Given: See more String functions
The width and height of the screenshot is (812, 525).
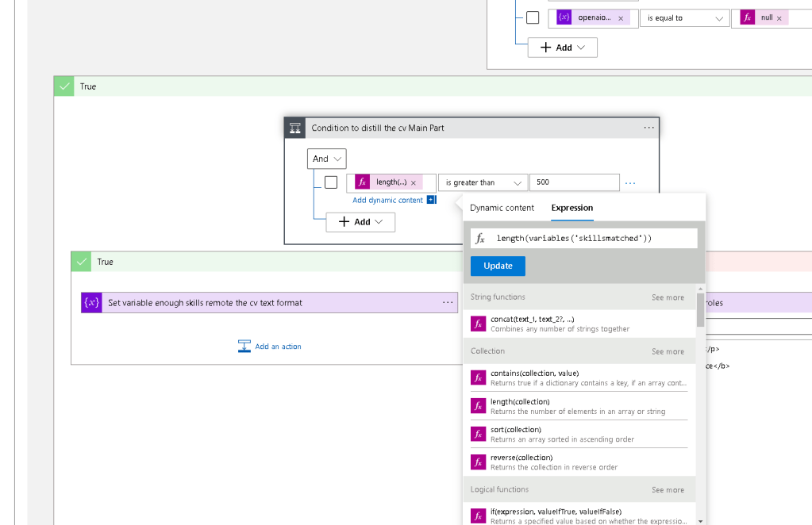Looking at the screenshot, I should pos(668,297).
